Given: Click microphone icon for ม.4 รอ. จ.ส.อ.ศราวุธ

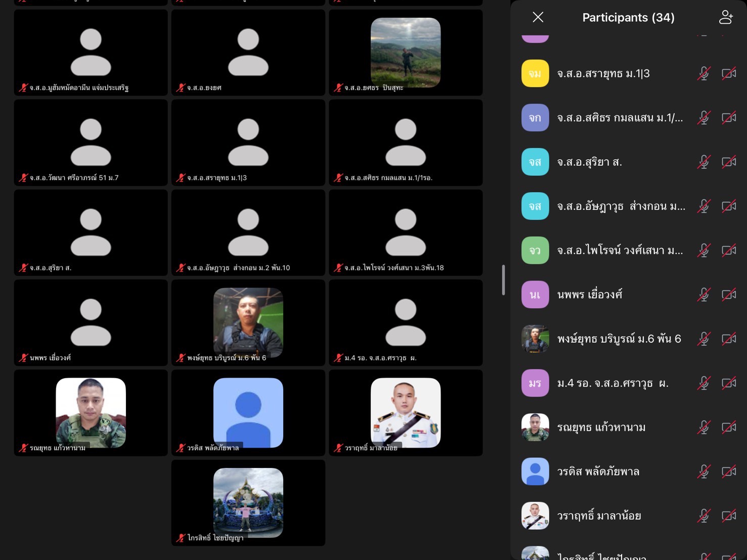Looking at the screenshot, I should (704, 383).
